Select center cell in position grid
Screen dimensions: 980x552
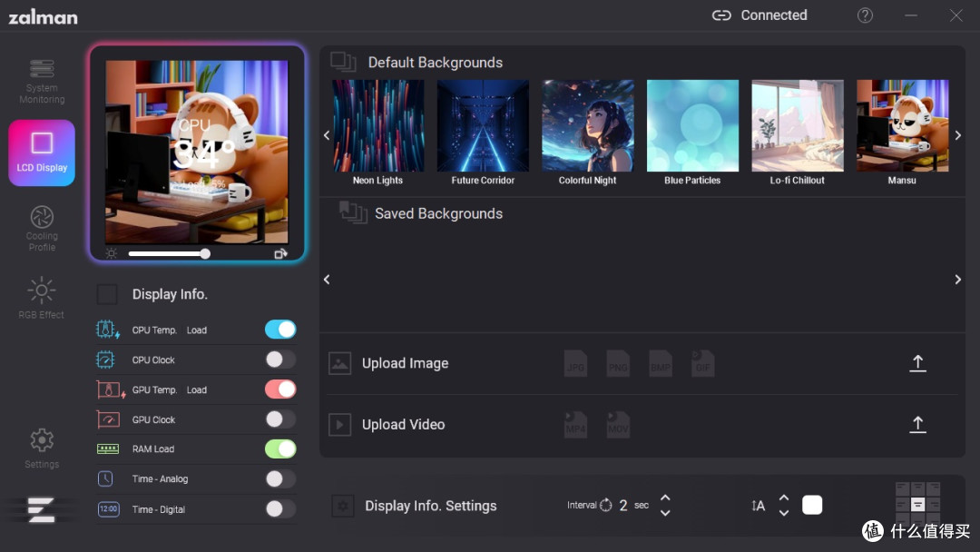(917, 505)
